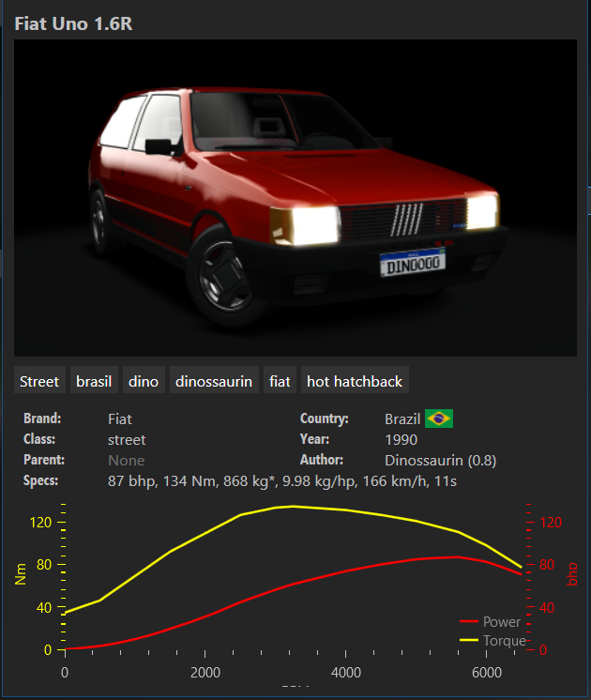Open the Parent field showing None
This screenshot has height=700, width=591.
(x=126, y=460)
